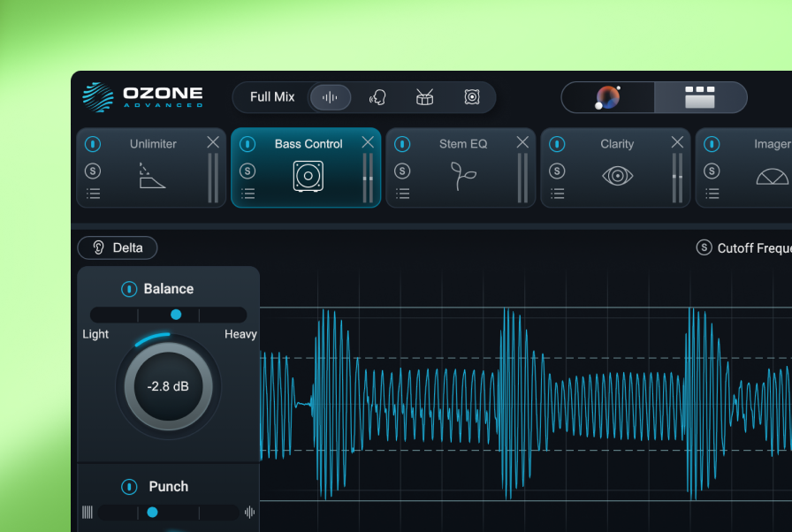Screen dimensions: 792x532
Task: Open the Bass Control options menu
Action: point(247,193)
